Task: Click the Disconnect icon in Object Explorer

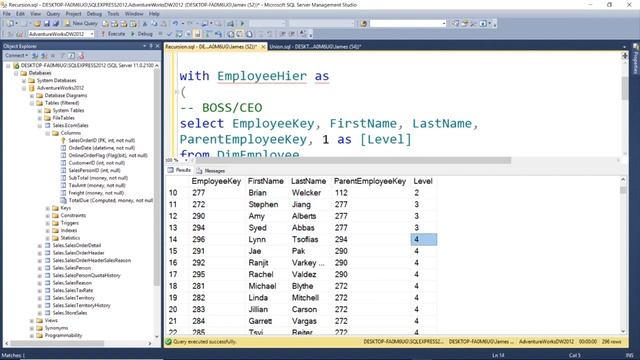Action: point(44,56)
